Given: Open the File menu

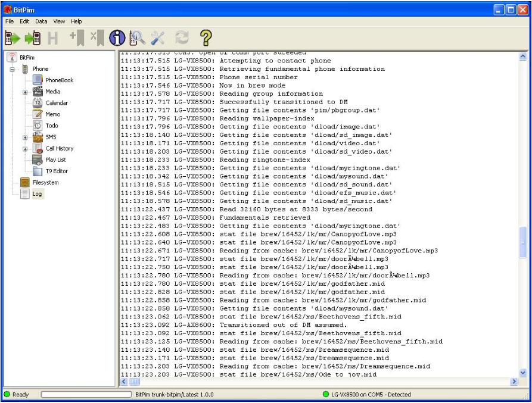Looking at the screenshot, I should point(10,21).
